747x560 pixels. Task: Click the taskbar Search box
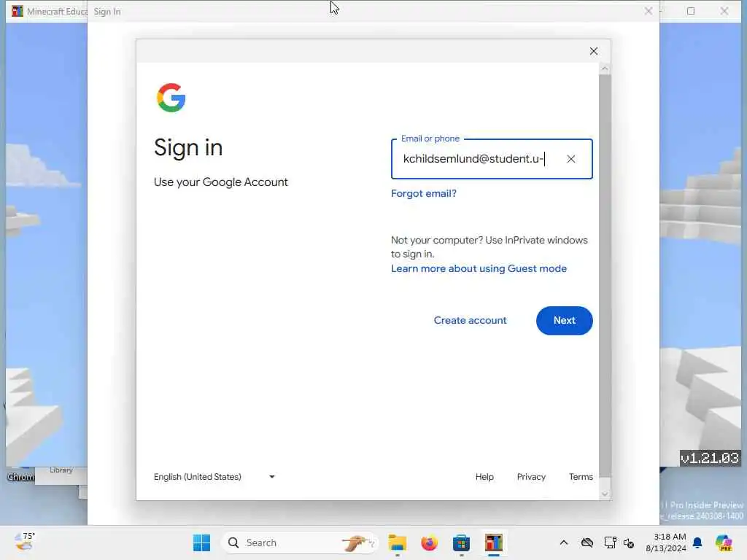pyautogui.click(x=299, y=542)
